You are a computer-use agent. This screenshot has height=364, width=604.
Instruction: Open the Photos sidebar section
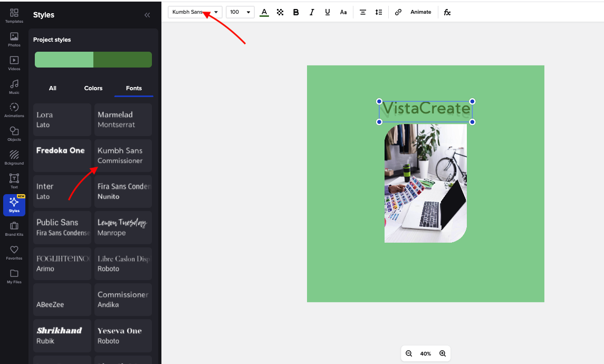pos(14,40)
